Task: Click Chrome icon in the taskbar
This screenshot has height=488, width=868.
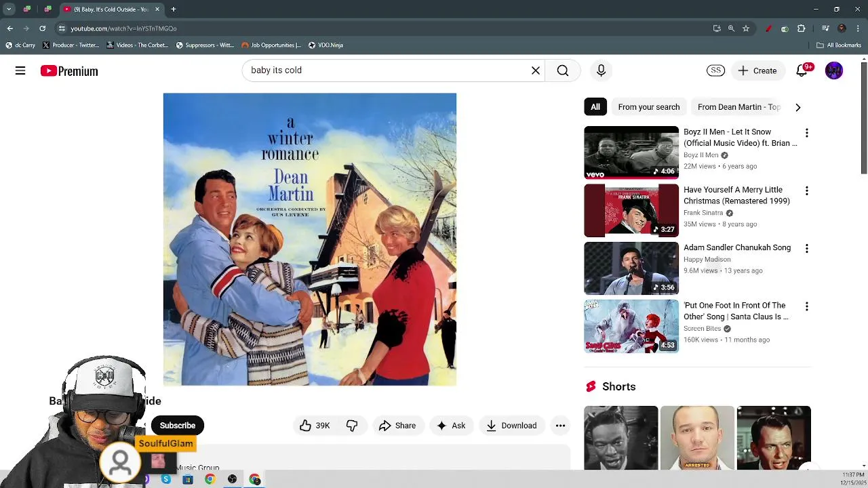Action: pos(210,479)
